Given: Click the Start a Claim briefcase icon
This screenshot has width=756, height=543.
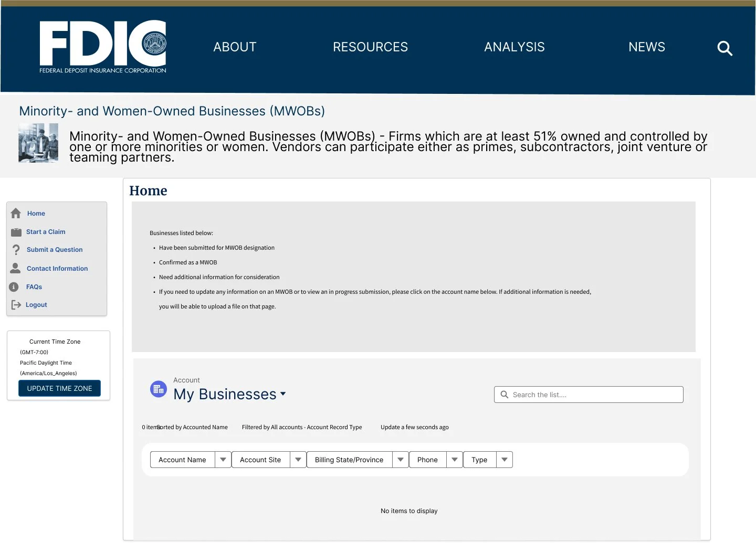Looking at the screenshot, I should [16, 232].
